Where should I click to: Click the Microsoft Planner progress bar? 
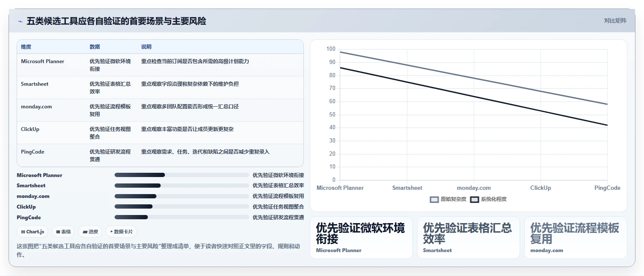tap(182, 175)
